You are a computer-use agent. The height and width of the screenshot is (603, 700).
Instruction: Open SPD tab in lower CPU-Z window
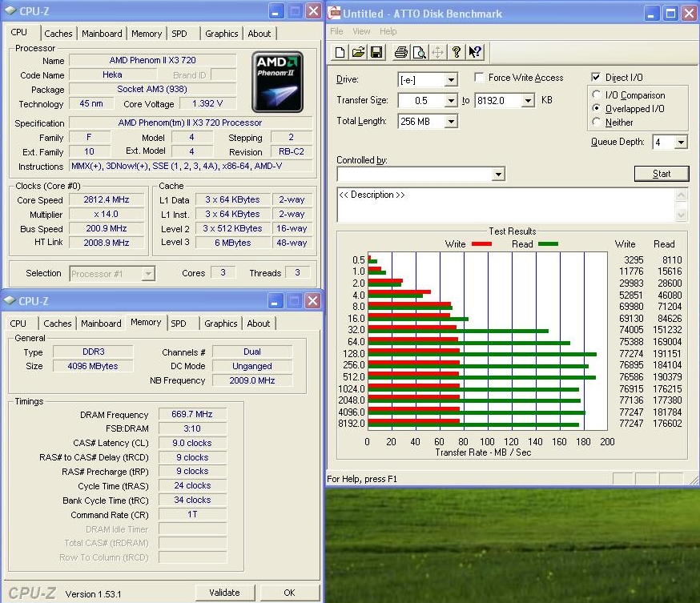coord(179,324)
